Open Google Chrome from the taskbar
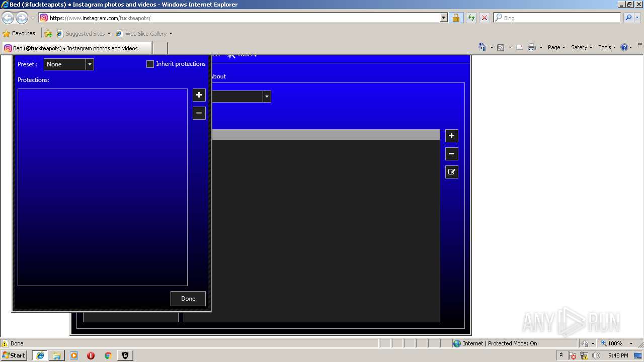 coord(108,355)
